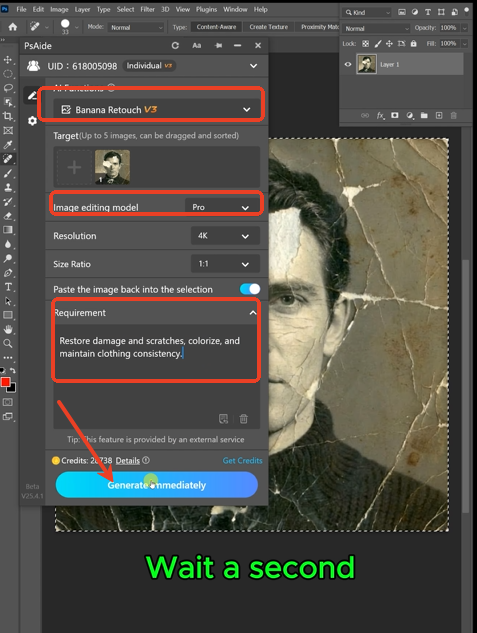Open credits Details link
The height and width of the screenshot is (633, 477).
pyautogui.click(x=128, y=461)
